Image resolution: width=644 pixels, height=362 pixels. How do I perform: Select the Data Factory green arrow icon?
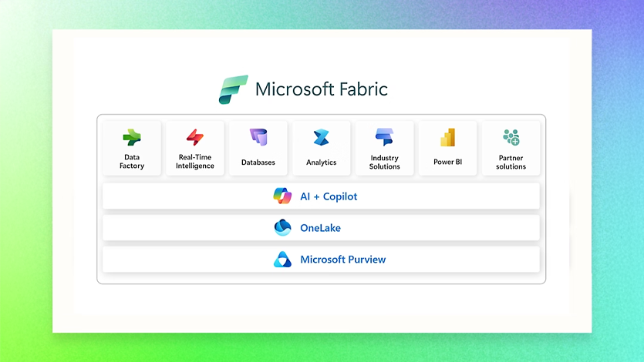click(x=132, y=137)
